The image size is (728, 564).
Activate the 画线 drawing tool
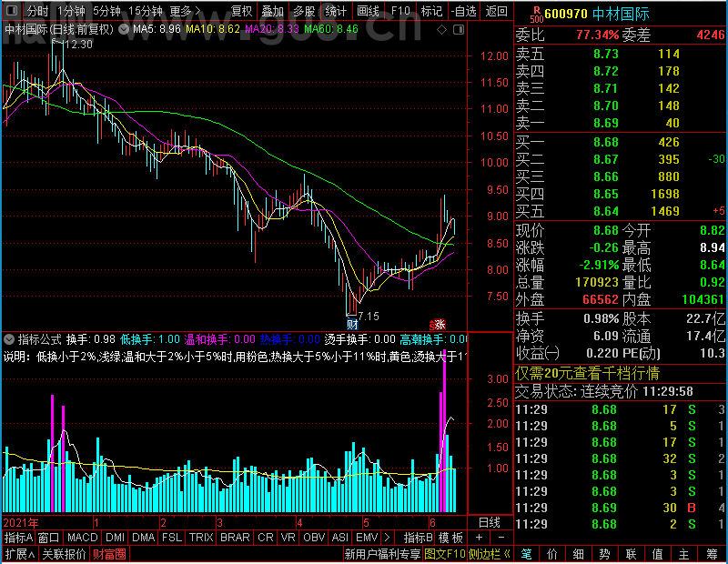[x=368, y=10]
